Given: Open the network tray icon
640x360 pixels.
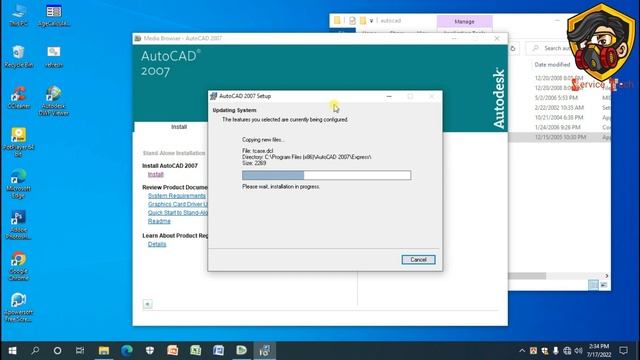Looking at the screenshot, I should pyautogui.click(x=567, y=351).
